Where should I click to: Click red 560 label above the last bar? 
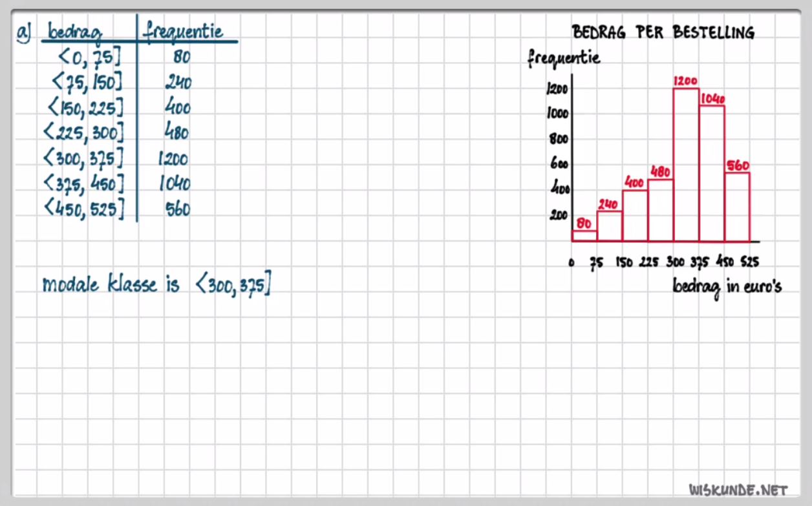(738, 165)
